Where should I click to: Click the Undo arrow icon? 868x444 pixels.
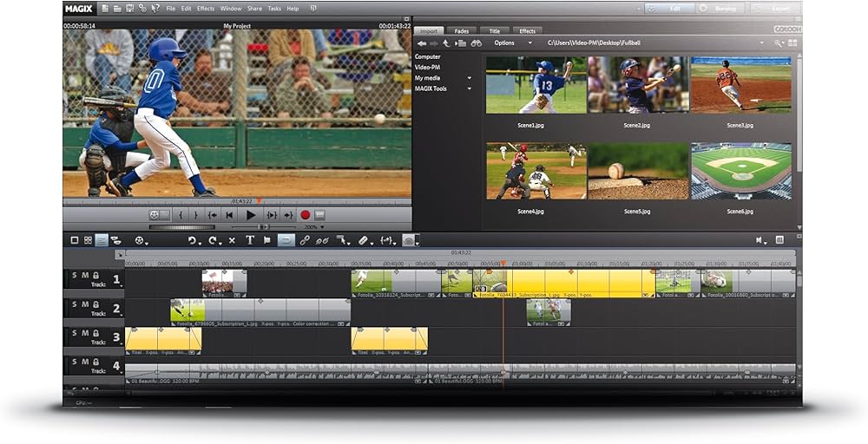point(193,240)
